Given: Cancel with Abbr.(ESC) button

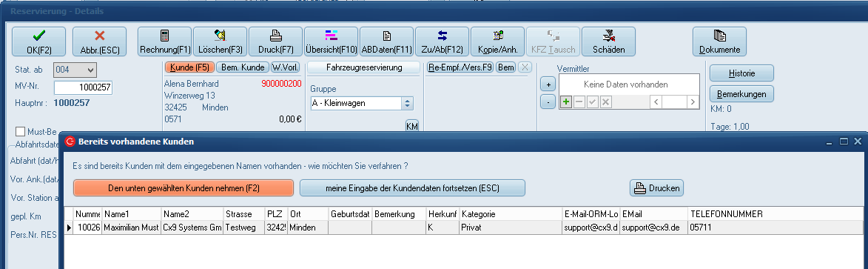Looking at the screenshot, I should 100,41.
